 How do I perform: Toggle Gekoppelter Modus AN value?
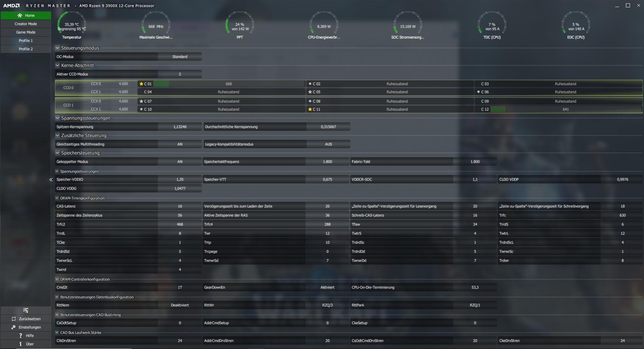[180, 162]
